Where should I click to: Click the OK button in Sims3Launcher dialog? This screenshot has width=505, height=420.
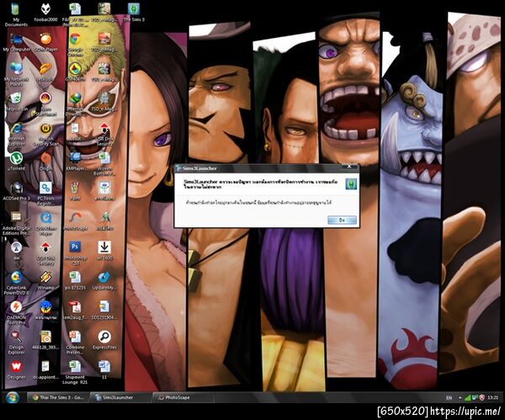click(342, 220)
